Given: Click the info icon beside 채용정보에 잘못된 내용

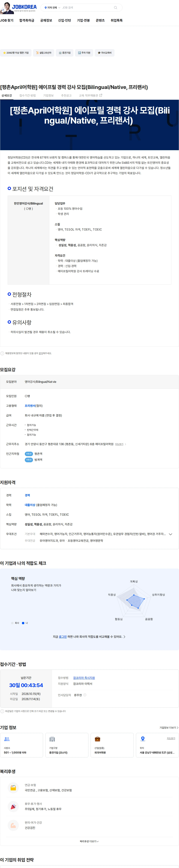Looking at the screenshot, I should pos(2,353).
